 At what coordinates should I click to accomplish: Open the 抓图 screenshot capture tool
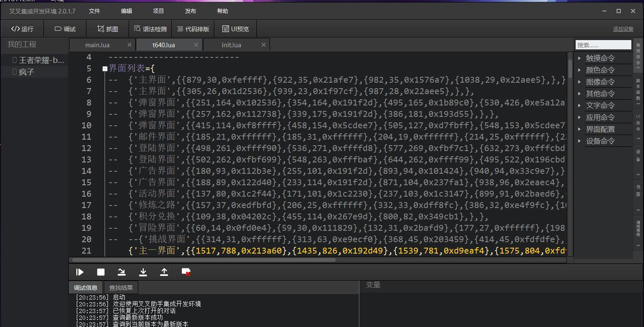[x=108, y=29]
